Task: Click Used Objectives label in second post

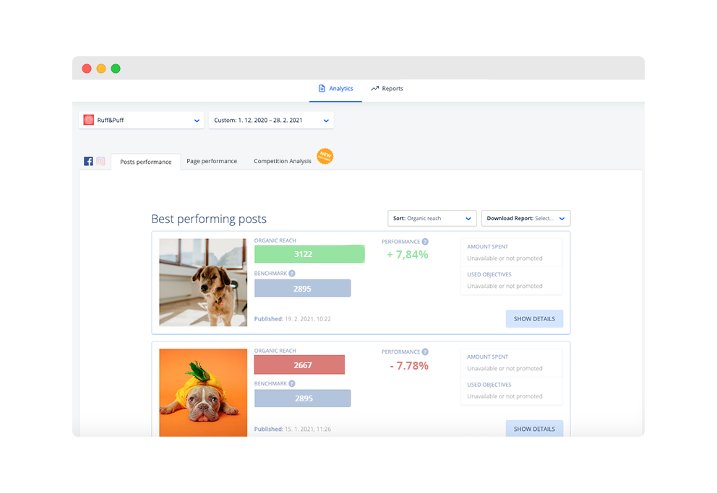Action: [489, 385]
